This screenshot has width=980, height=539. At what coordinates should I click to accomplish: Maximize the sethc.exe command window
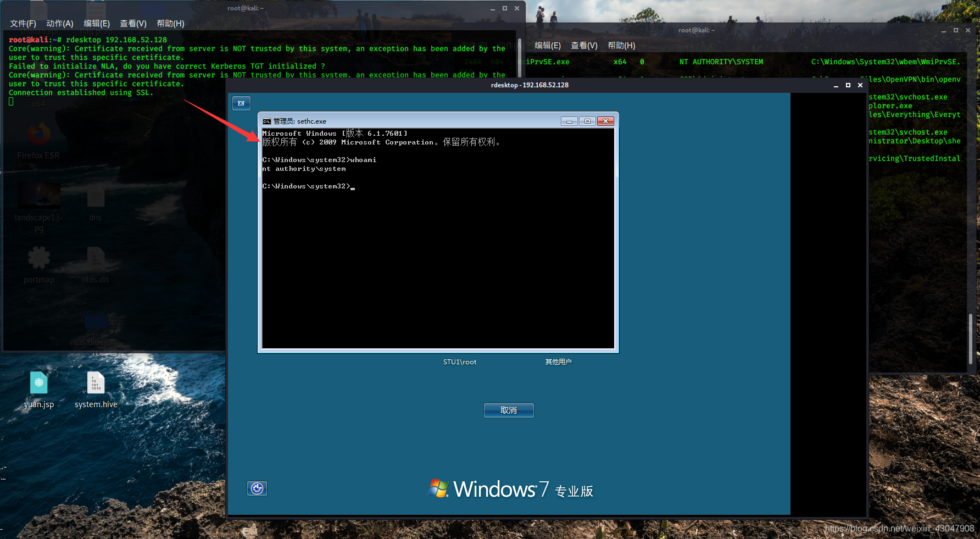coord(587,121)
